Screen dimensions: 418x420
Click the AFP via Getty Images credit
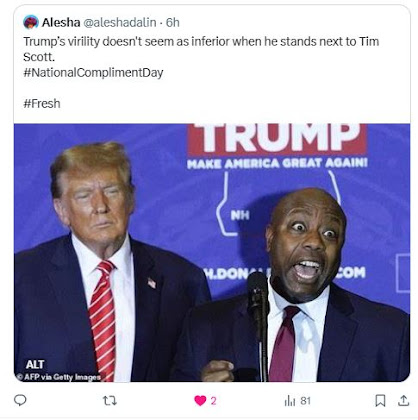[x=59, y=377]
